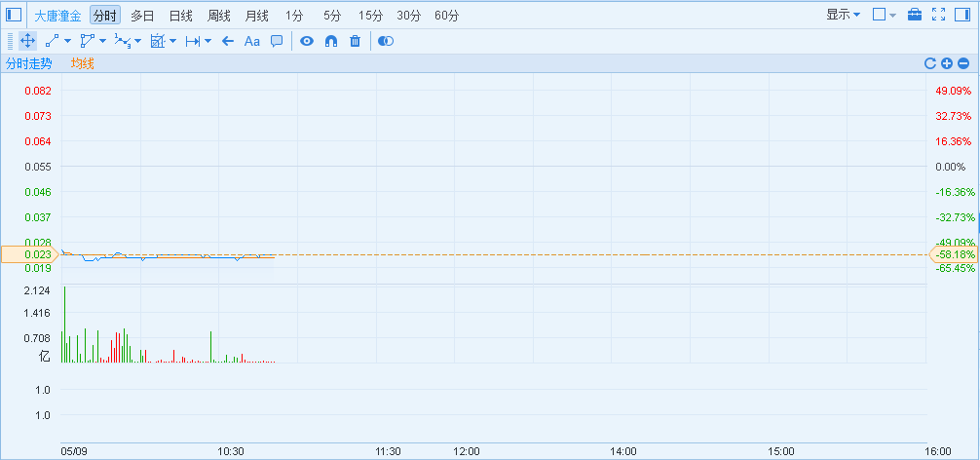Image resolution: width=980 pixels, height=460 pixels.
Task: Click the 0.073 price axis label
Action: pos(37,116)
